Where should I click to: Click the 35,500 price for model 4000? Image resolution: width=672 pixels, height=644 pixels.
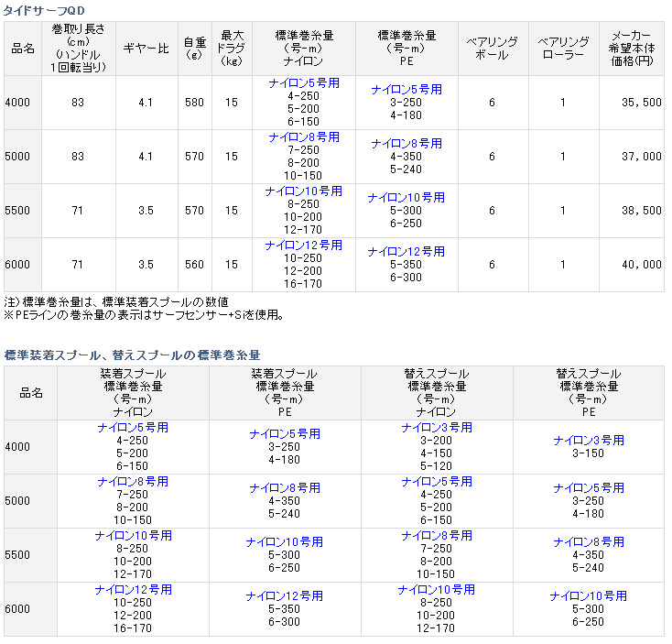pos(641,103)
